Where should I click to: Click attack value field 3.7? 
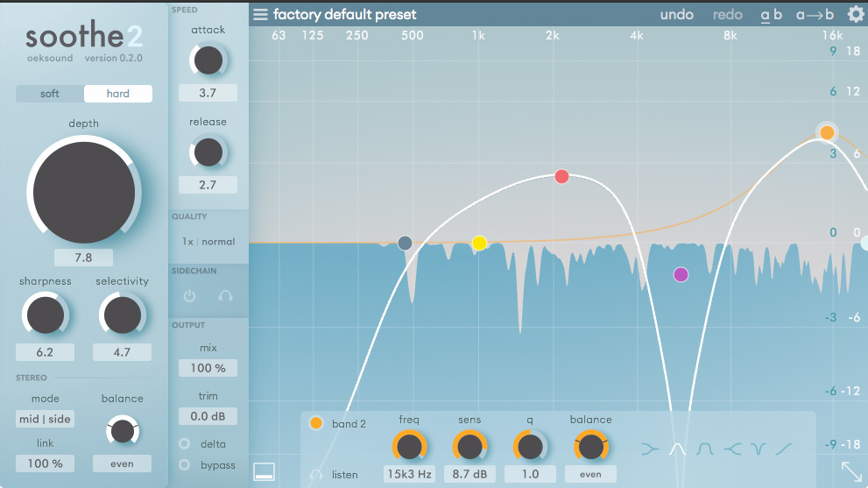208,93
